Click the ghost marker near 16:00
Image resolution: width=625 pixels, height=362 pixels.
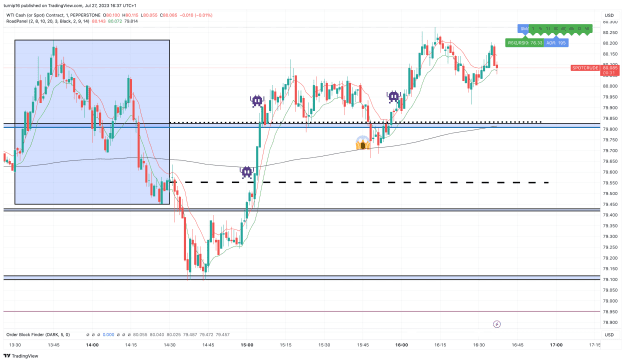pyautogui.click(x=393, y=97)
